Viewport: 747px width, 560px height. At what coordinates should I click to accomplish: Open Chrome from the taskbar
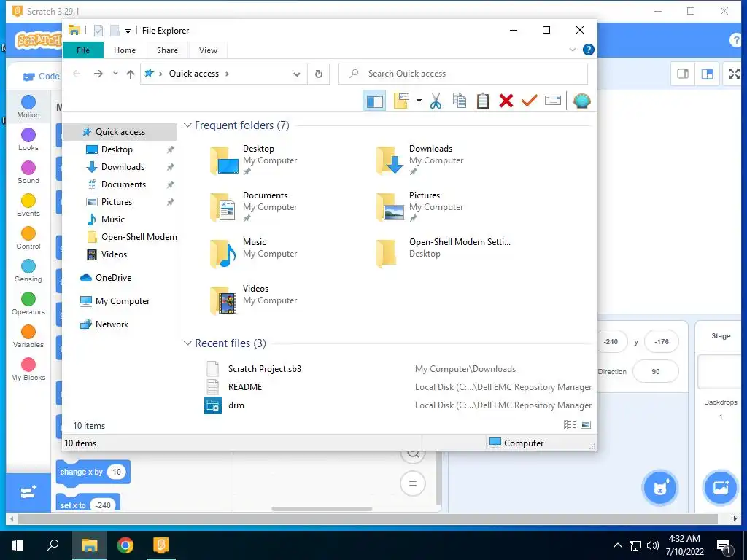(x=125, y=545)
